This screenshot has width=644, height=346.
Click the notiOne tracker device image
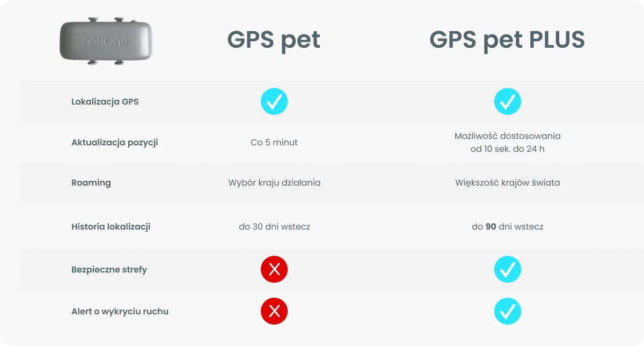[106, 41]
